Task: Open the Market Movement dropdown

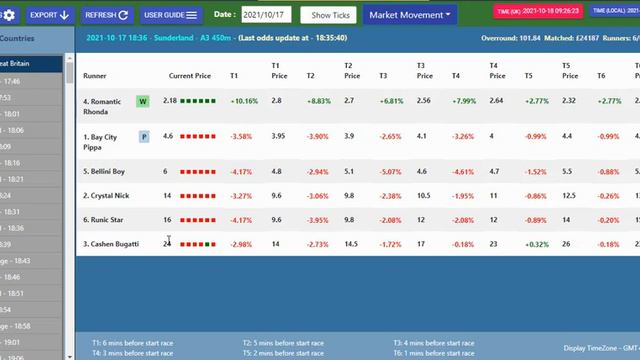Action: click(410, 15)
